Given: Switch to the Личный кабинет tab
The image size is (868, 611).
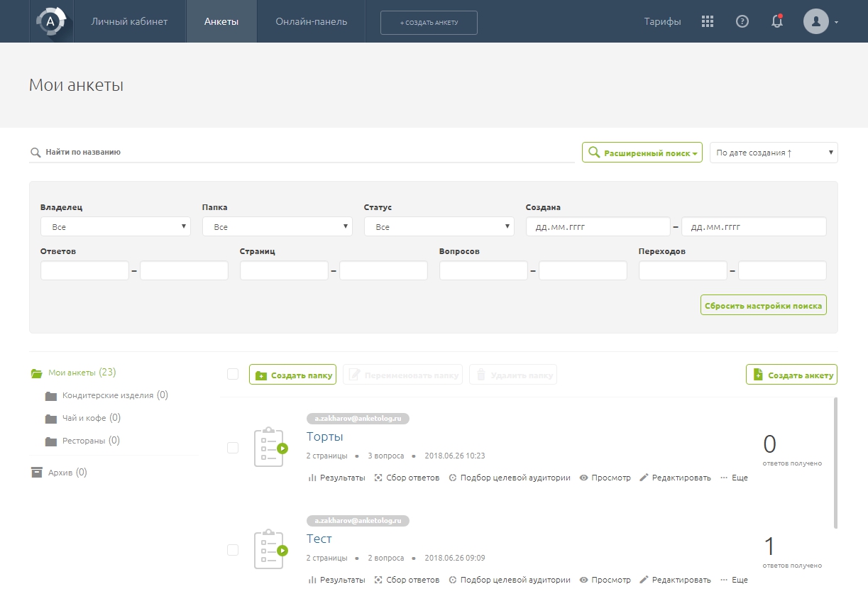Looking at the screenshot, I should (x=129, y=21).
